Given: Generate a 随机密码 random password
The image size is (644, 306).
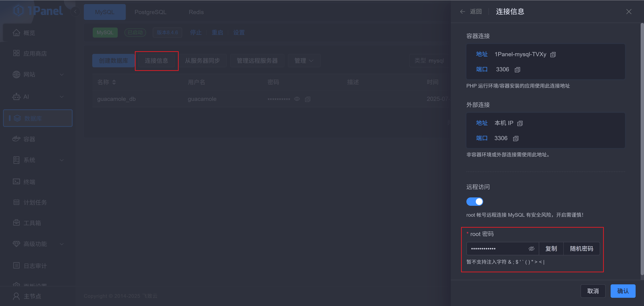Looking at the screenshot, I should click(x=581, y=248).
